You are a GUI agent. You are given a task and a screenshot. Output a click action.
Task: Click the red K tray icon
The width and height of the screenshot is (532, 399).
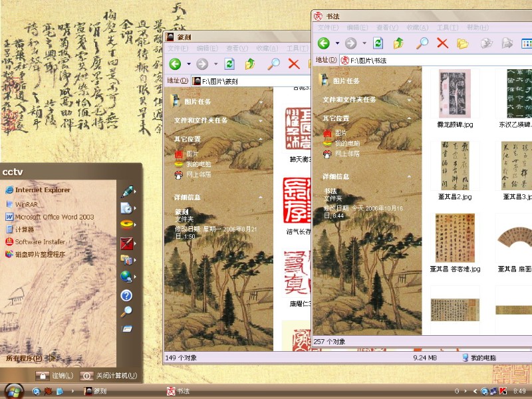(x=503, y=391)
